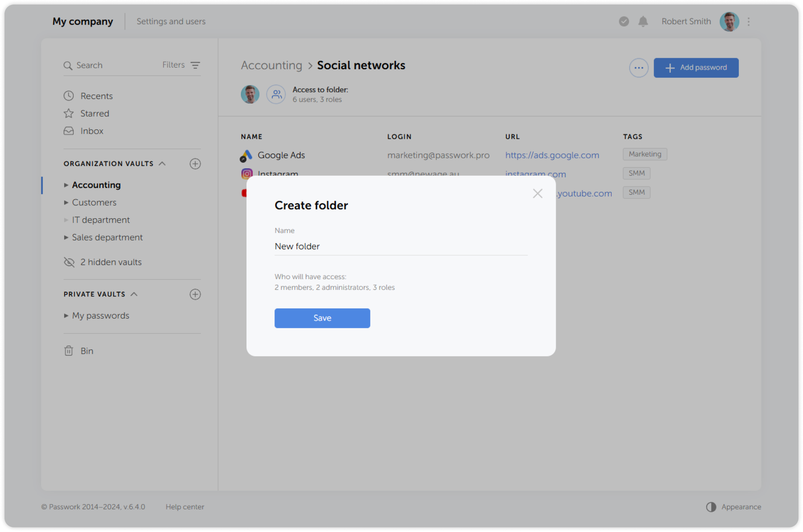The width and height of the screenshot is (803, 532).
Task: Click the Filters icon next to search
Action: [195, 65]
